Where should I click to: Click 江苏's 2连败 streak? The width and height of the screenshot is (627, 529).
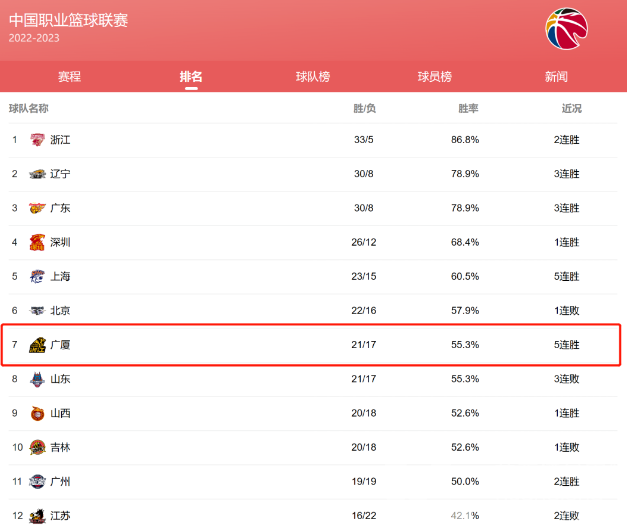point(567,516)
